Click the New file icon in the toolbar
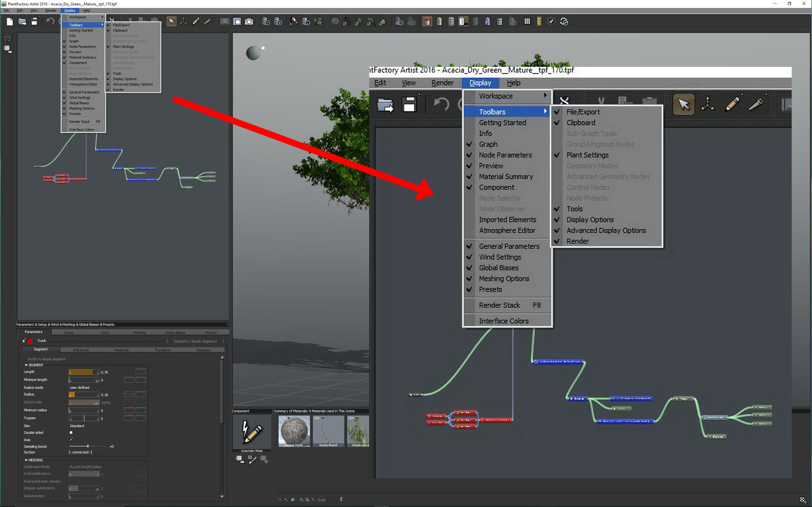Image resolution: width=812 pixels, height=507 pixels. pyautogui.click(x=10, y=22)
